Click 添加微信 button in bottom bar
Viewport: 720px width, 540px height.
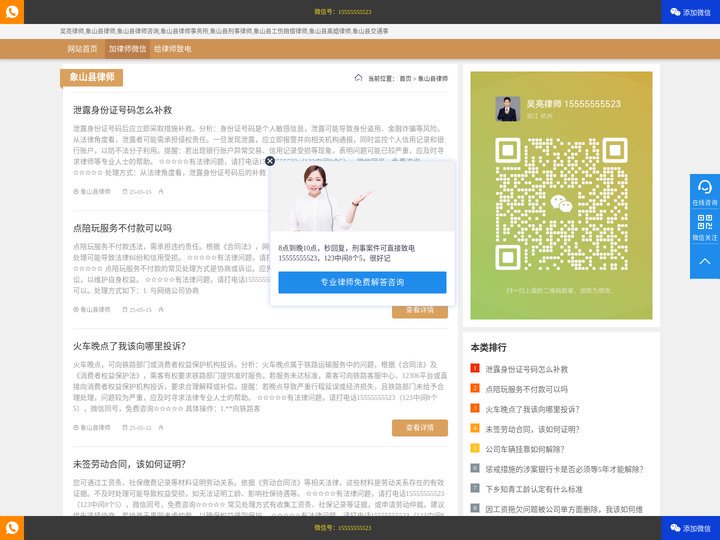(x=691, y=528)
